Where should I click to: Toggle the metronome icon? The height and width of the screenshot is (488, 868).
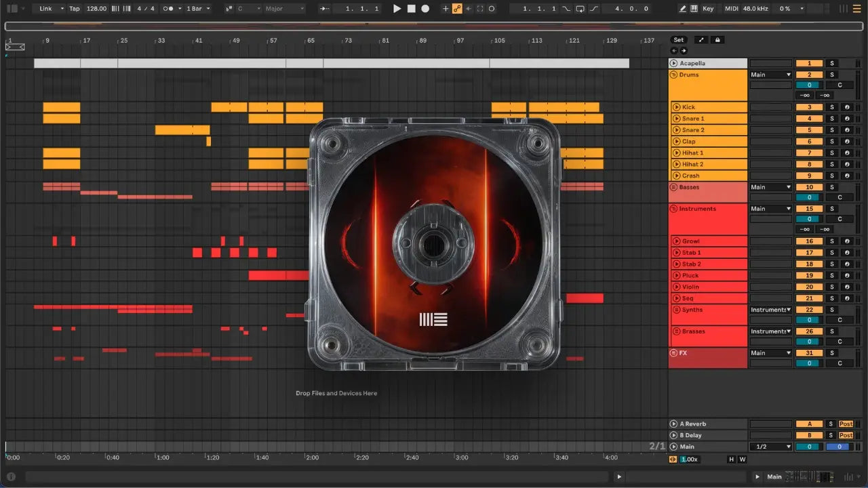[169, 9]
